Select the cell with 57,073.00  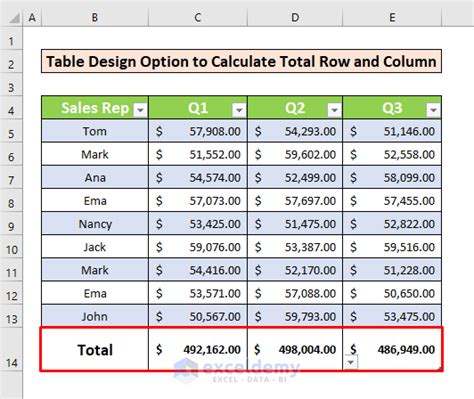[198, 201]
